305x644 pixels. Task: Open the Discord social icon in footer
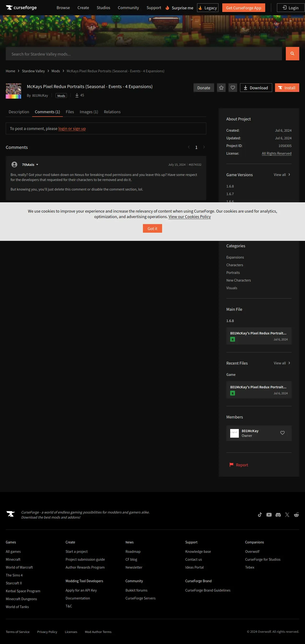278,515
